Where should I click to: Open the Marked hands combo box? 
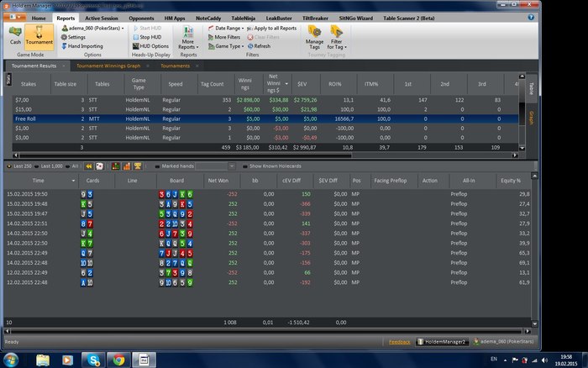click(215, 166)
